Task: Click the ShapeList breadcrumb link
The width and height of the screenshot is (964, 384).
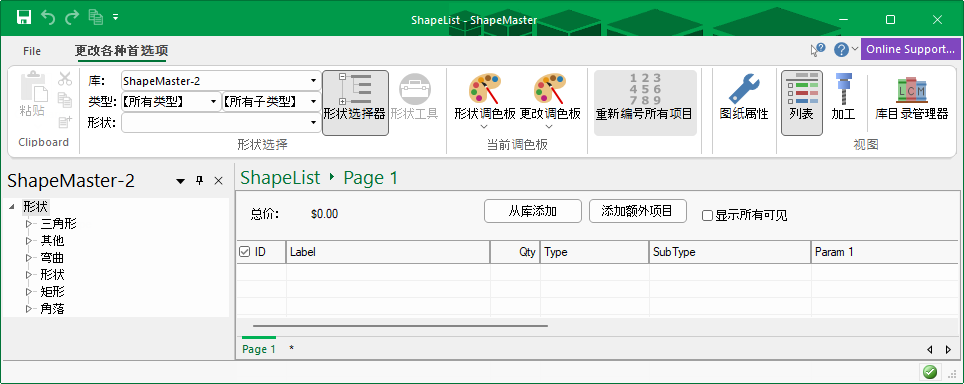Action: point(280,178)
